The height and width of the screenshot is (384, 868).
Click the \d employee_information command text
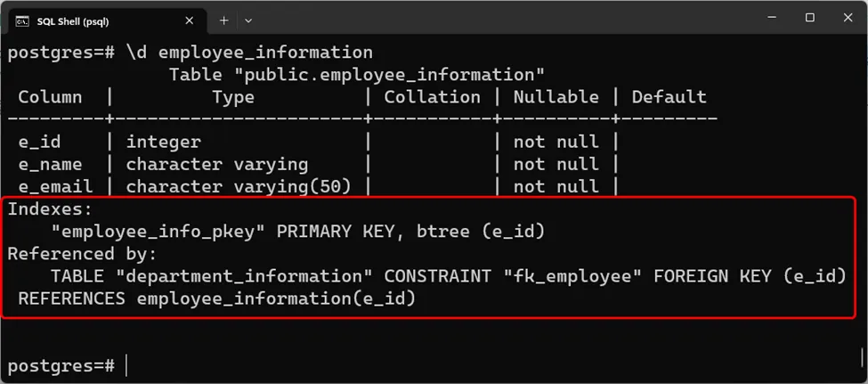[x=249, y=53]
